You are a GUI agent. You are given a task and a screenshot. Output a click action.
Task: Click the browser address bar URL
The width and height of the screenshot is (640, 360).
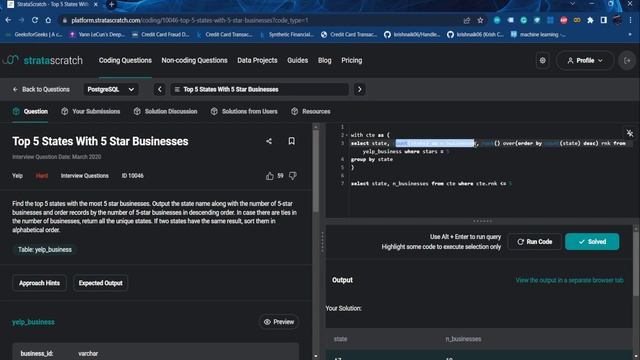[190, 20]
